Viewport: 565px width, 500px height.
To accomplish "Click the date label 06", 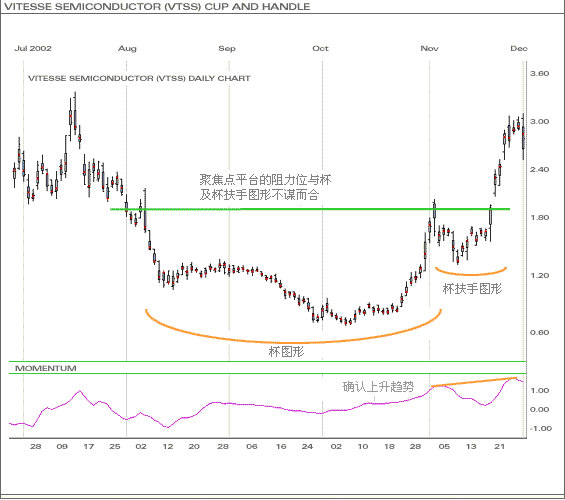I will (x=252, y=447).
